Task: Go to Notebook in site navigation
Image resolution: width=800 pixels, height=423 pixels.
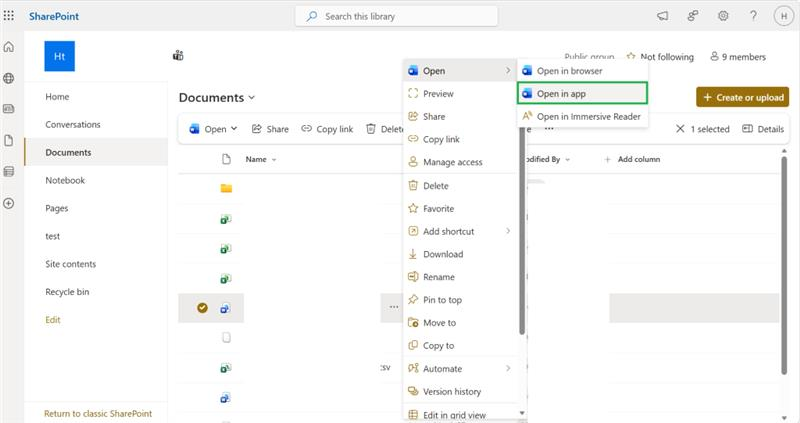Action: click(65, 180)
